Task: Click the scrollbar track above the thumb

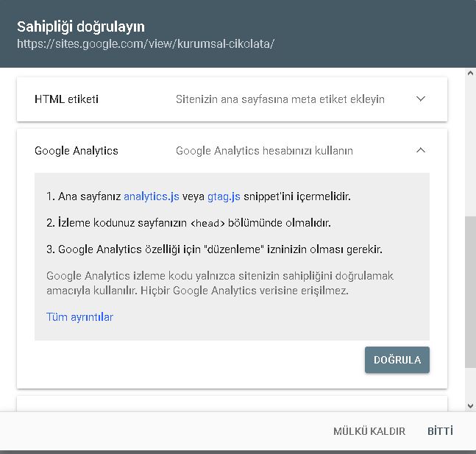Action: pos(470,147)
